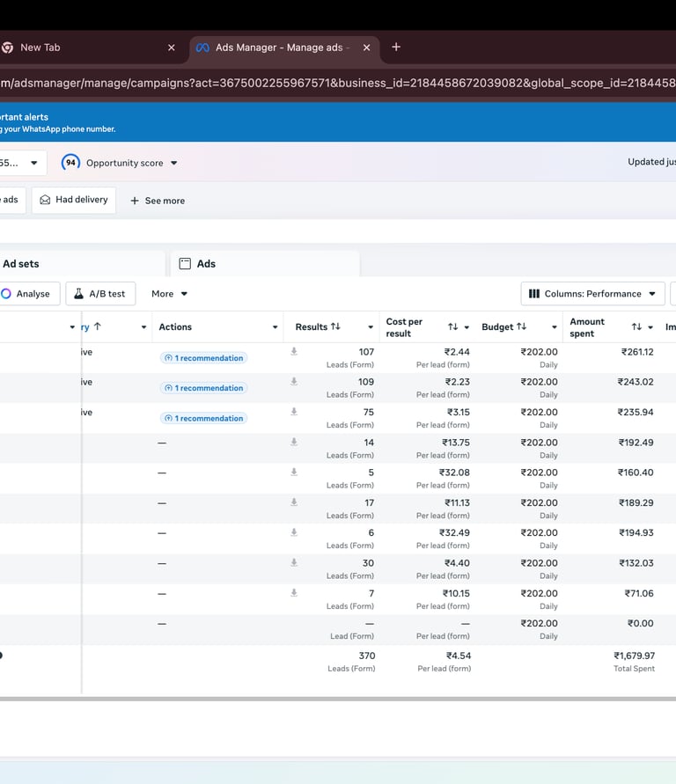This screenshot has width=676, height=784.
Task: Expand the More dropdown menu
Action: click(169, 294)
